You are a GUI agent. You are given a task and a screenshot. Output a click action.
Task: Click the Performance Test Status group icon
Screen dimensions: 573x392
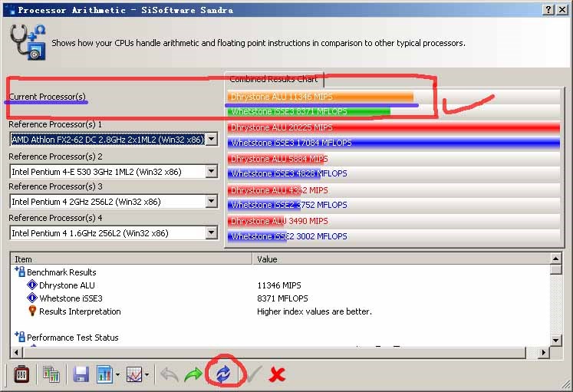(20, 337)
